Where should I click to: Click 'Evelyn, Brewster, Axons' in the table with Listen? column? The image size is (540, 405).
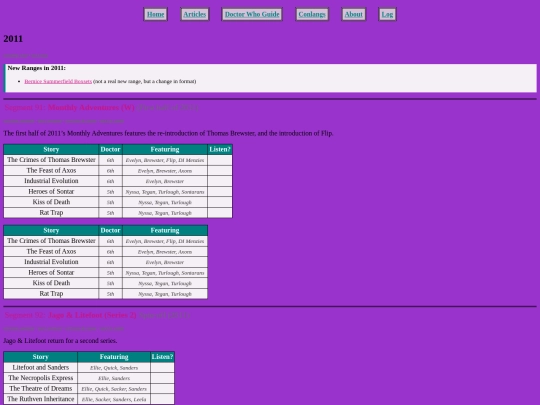coord(165,171)
